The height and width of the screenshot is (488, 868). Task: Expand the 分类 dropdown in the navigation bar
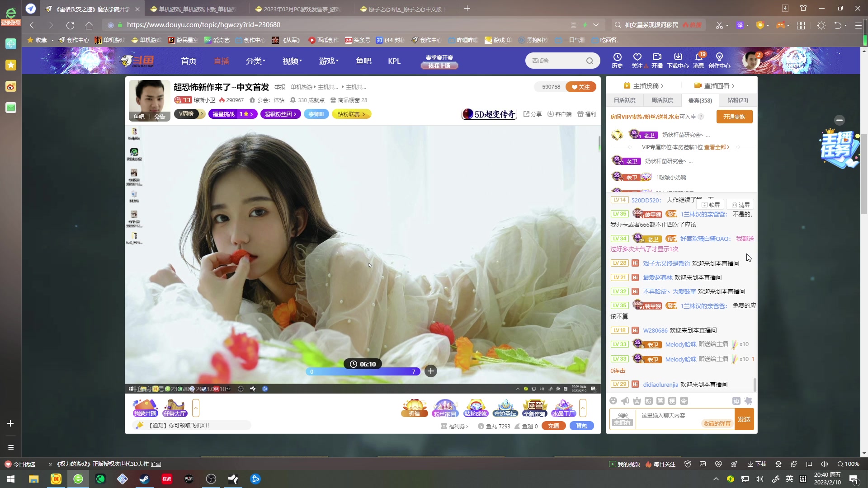pos(255,61)
